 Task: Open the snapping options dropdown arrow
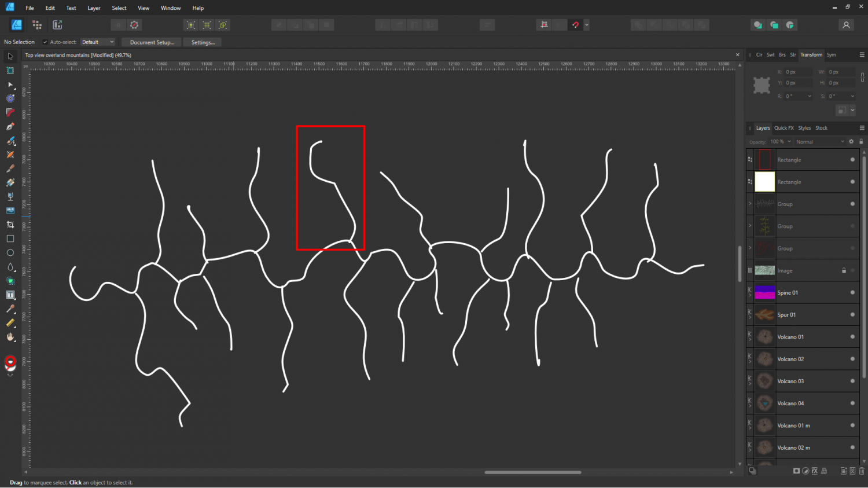click(x=587, y=25)
